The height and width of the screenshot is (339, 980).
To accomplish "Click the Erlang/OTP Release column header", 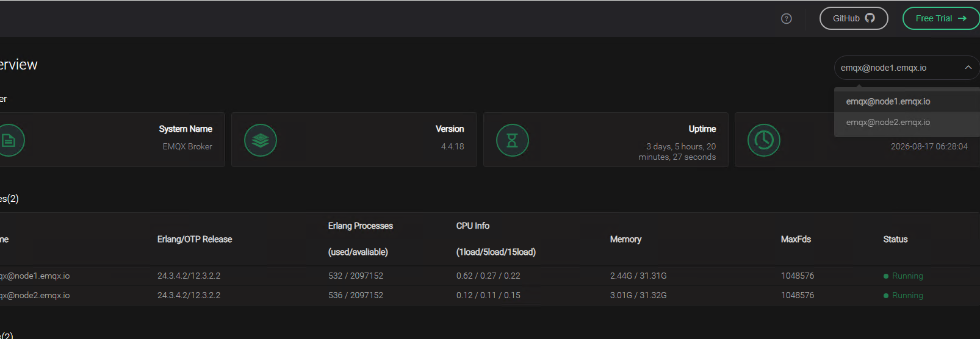I will click(195, 239).
